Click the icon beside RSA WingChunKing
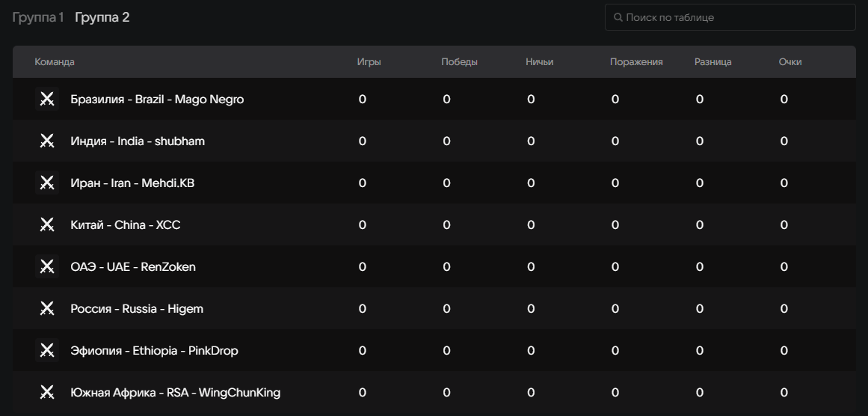Image resolution: width=868 pixels, height=416 pixels. [x=47, y=393]
